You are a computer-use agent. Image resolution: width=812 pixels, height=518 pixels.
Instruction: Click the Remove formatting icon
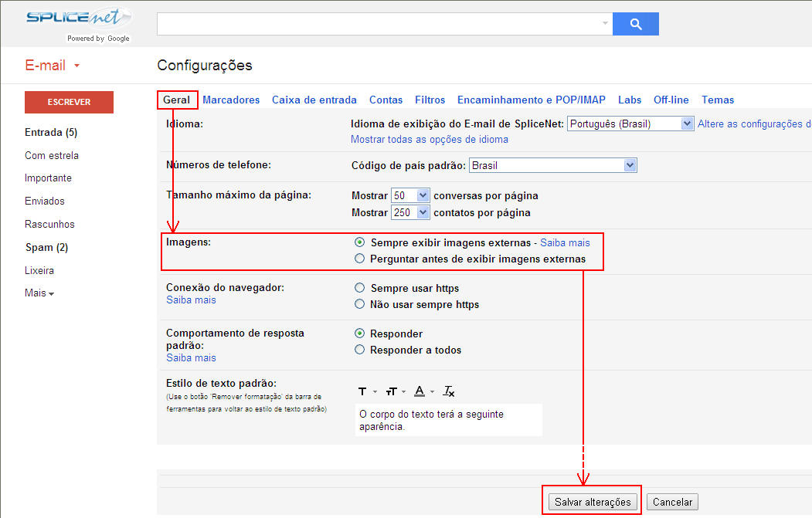tap(448, 391)
